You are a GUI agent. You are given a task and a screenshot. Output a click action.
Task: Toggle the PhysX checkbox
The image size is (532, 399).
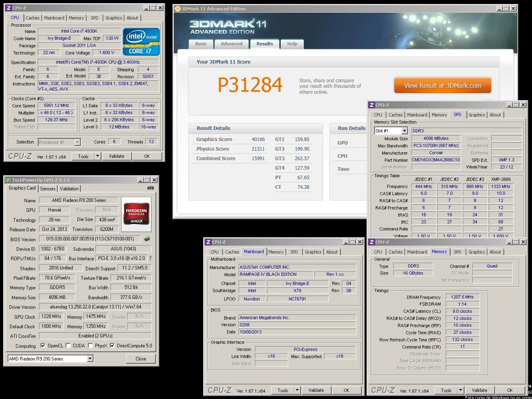[x=90, y=346]
